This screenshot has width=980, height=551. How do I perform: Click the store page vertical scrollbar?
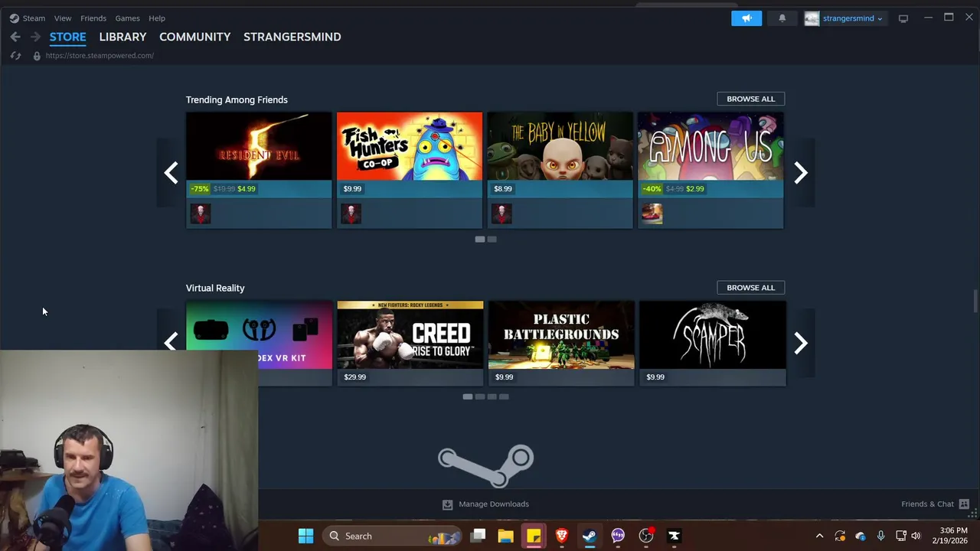975,302
